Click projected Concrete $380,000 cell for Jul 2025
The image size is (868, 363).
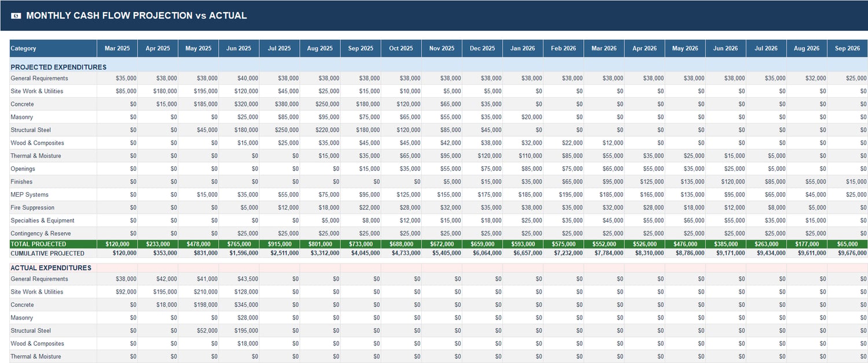pyautogui.click(x=279, y=104)
